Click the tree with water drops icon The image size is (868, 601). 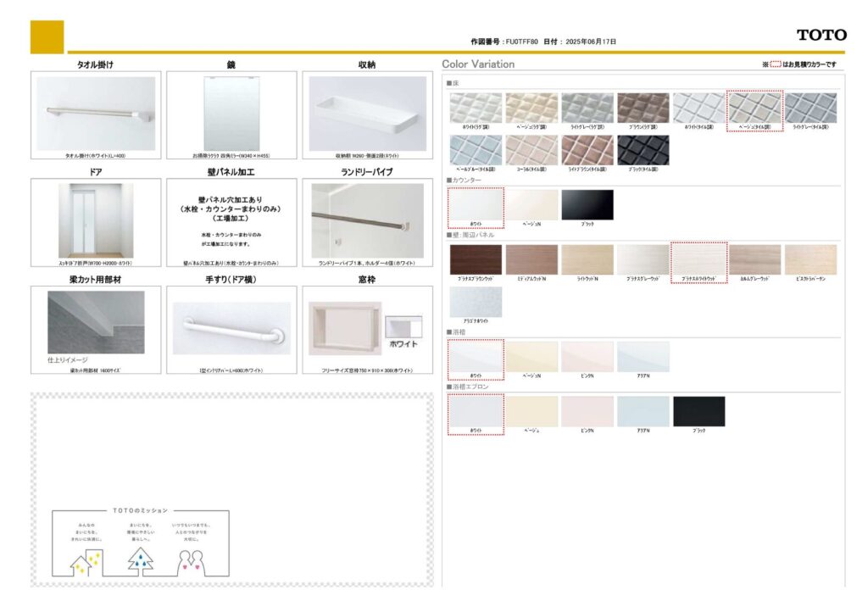click(x=140, y=561)
